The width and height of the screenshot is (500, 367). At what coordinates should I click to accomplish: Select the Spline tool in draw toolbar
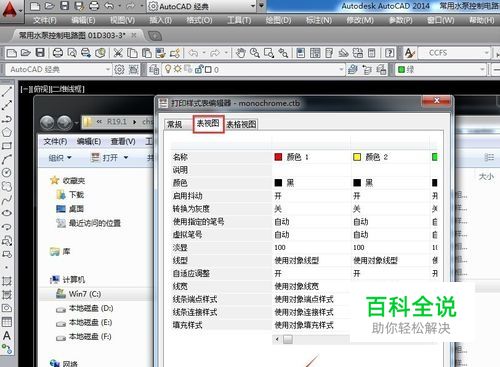(7, 200)
